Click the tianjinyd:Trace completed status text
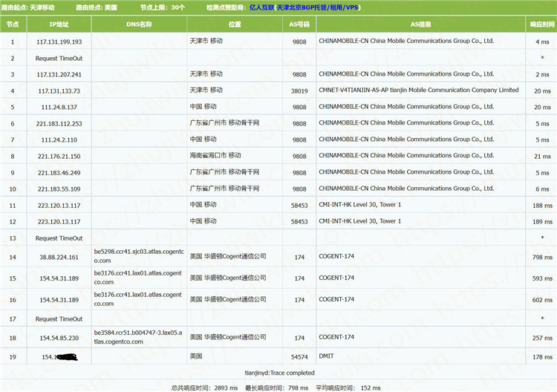Image resolution: width=557 pixels, height=392 pixels. (x=279, y=373)
